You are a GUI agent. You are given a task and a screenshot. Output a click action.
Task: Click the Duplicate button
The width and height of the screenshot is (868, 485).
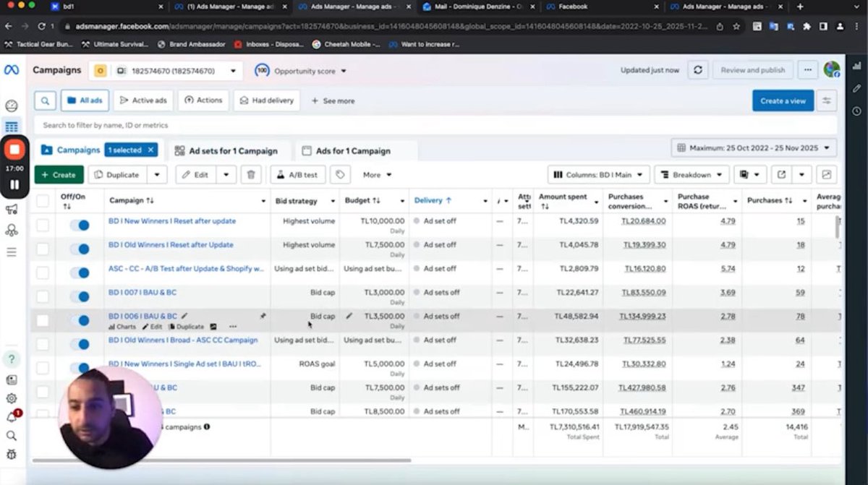[x=117, y=174]
